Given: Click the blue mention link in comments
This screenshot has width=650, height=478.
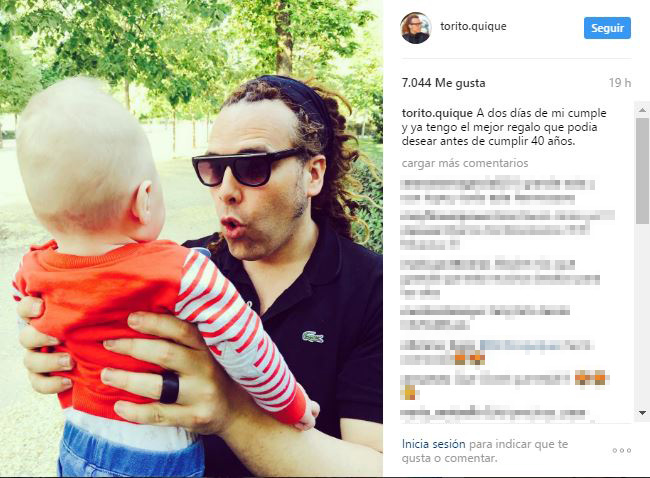Looking at the screenshot, I should click(x=519, y=345).
